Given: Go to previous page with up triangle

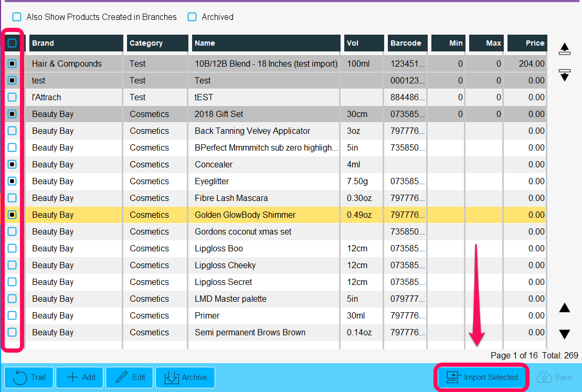Looking at the screenshot, I should click(x=565, y=308).
